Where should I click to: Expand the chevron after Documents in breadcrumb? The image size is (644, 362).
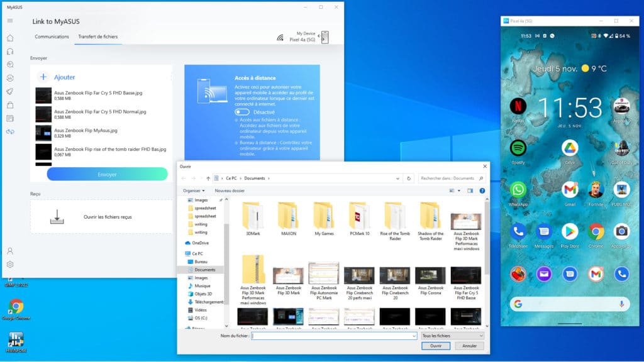point(269,178)
